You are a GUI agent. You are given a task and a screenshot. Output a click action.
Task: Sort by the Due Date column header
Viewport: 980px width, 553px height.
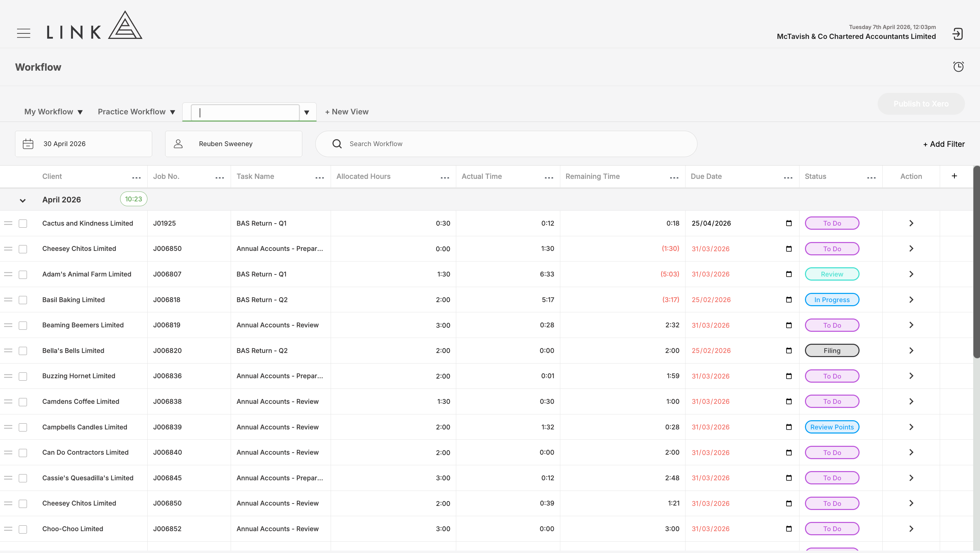[x=706, y=176]
